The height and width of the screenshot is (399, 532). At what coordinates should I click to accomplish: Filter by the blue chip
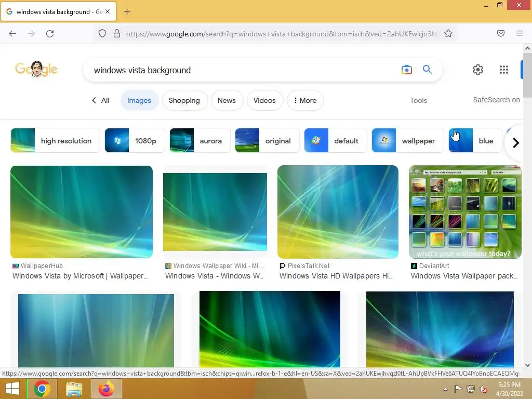[x=475, y=140]
